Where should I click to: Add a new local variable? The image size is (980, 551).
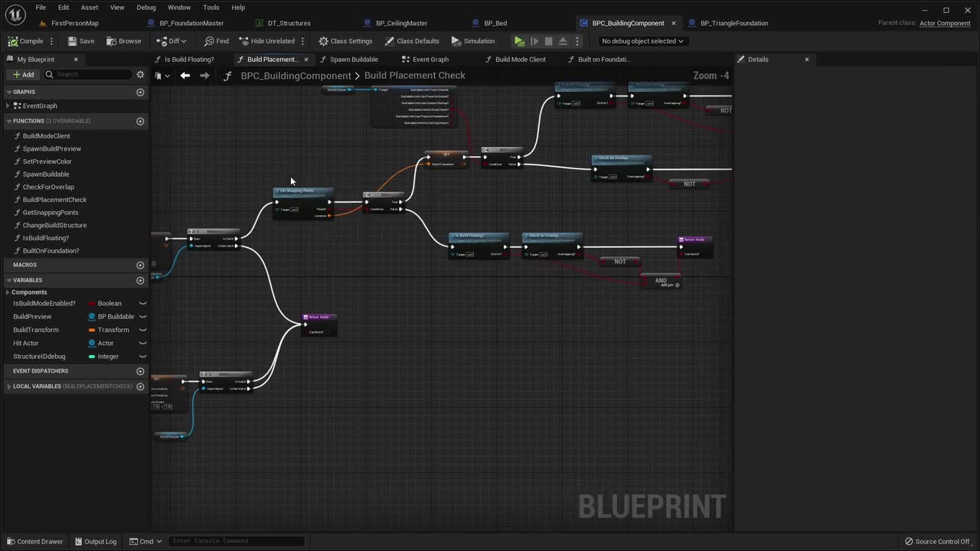140,386
